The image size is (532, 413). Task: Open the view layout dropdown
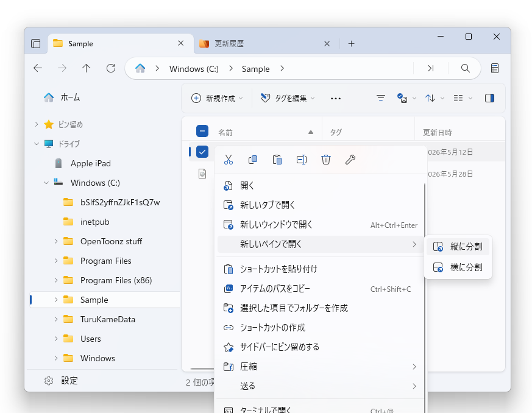(x=463, y=98)
